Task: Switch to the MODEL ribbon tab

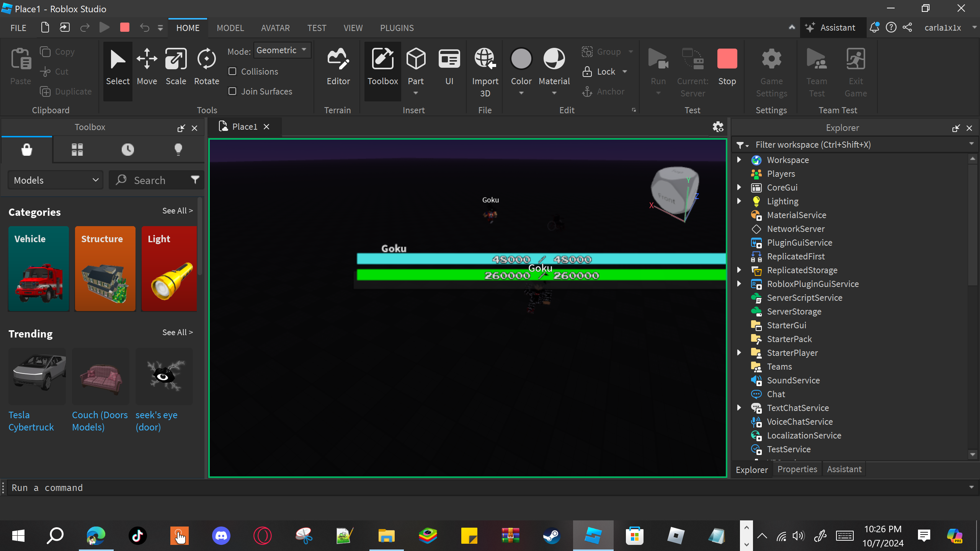Action: point(230,28)
